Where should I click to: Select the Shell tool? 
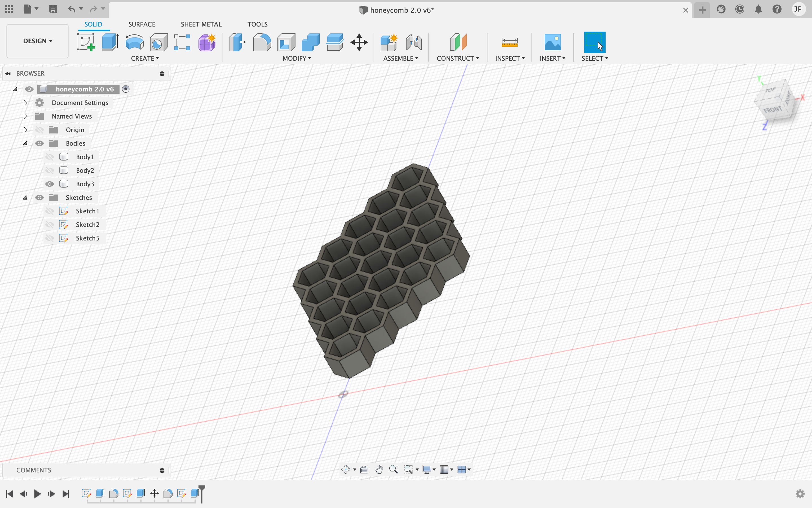[286, 42]
